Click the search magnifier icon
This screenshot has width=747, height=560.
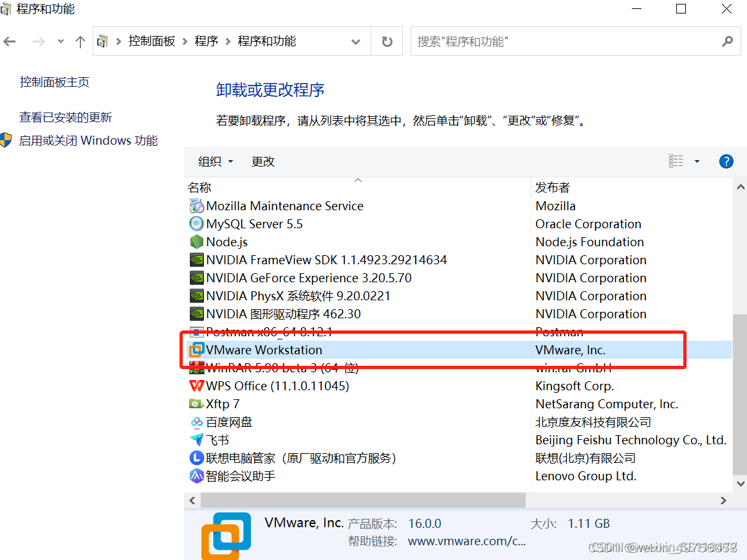coord(727,41)
